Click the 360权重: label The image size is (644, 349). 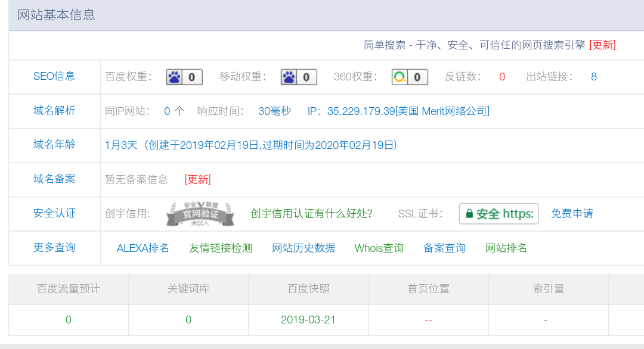point(355,77)
